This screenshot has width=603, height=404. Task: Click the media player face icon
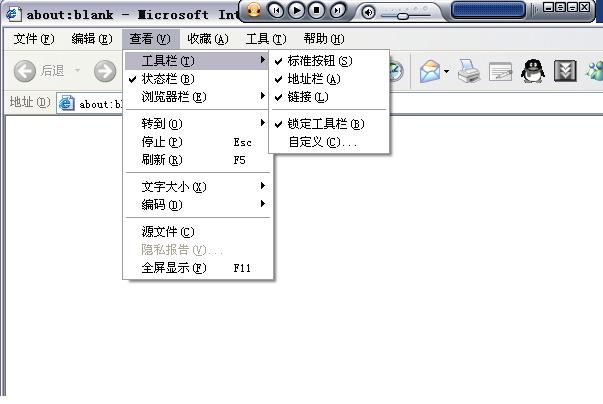(x=254, y=10)
